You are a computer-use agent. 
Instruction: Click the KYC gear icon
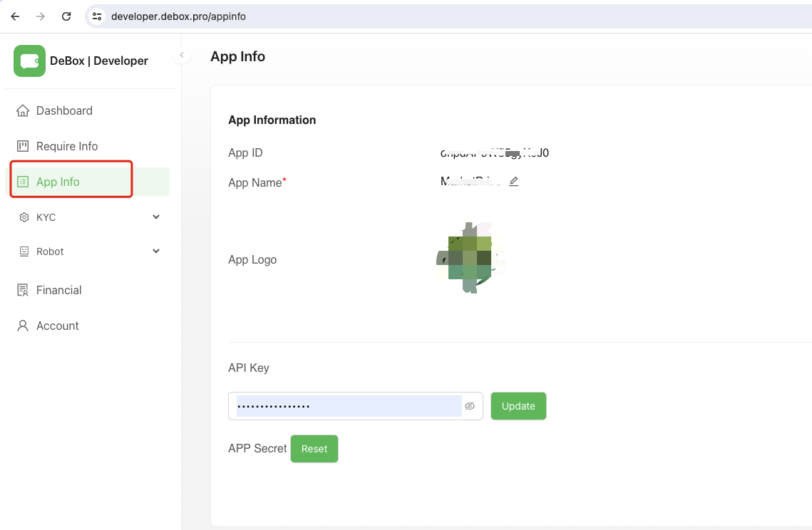[24, 217]
